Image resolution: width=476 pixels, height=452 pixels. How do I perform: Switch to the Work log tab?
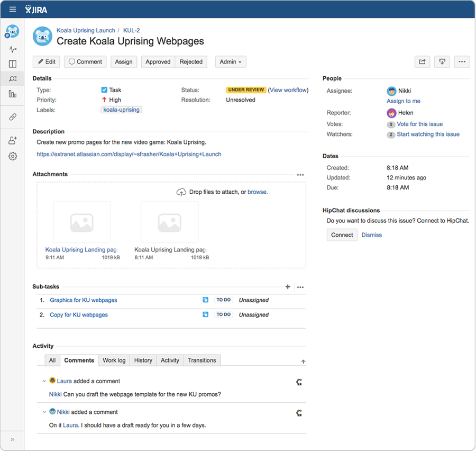tap(114, 360)
